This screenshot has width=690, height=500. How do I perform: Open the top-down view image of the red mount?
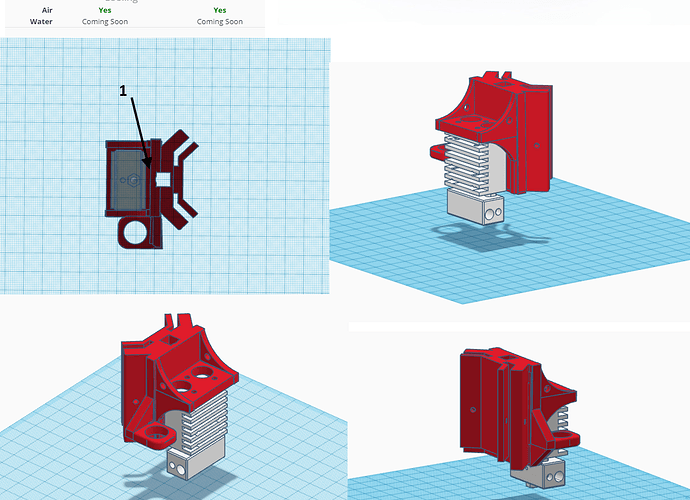tap(165, 166)
